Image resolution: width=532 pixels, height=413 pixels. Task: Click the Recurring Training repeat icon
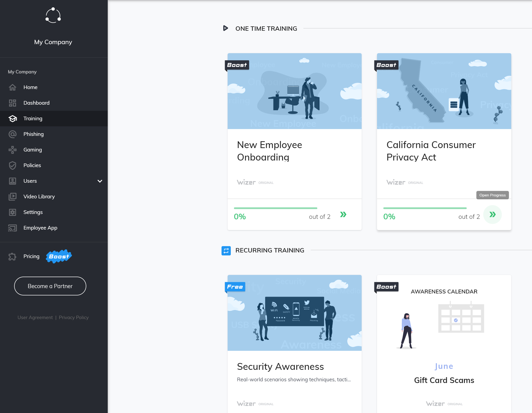pos(226,251)
